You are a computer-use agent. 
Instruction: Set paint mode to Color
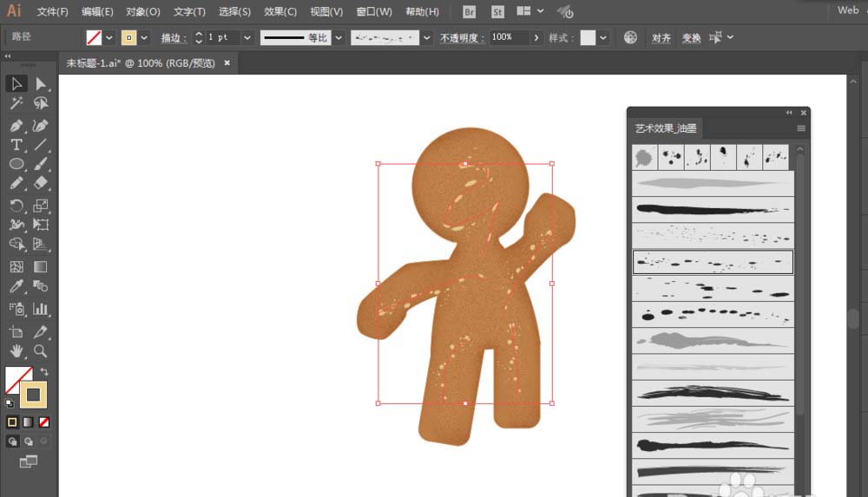click(x=11, y=422)
